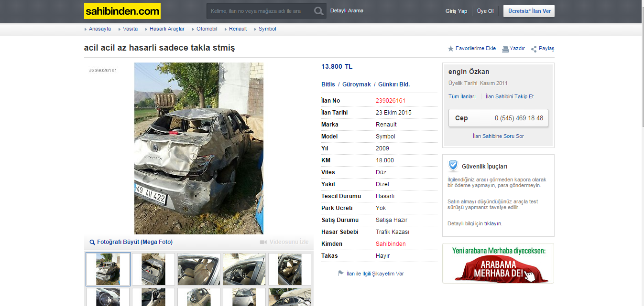This screenshot has height=306, width=644.
Task: Go to Anasayfa breadcrumb link
Action: tap(99, 29)
